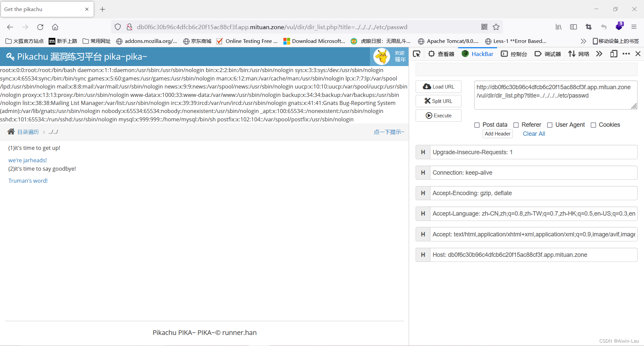The width and height of the screenshot is (644, 346).
Task: Click the screenshot crop icon
Action: [x=589, y=27]
